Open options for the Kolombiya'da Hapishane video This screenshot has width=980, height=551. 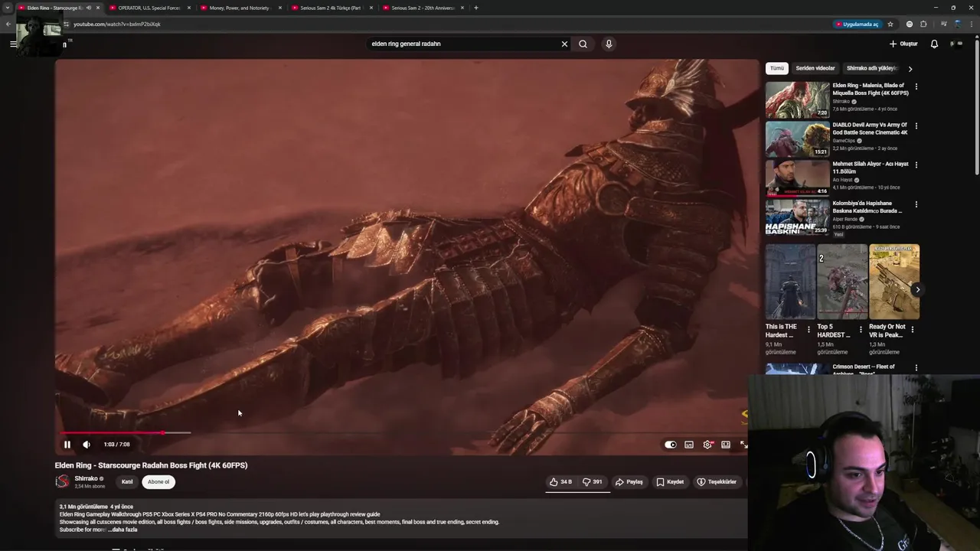click(916, 204)
